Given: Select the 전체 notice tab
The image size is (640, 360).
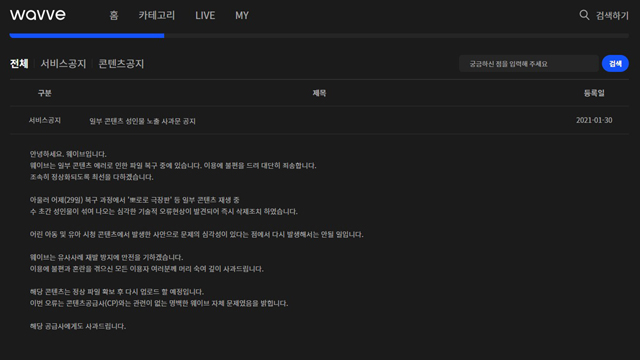Looking at the screenshot, I should tap(19, 64).
